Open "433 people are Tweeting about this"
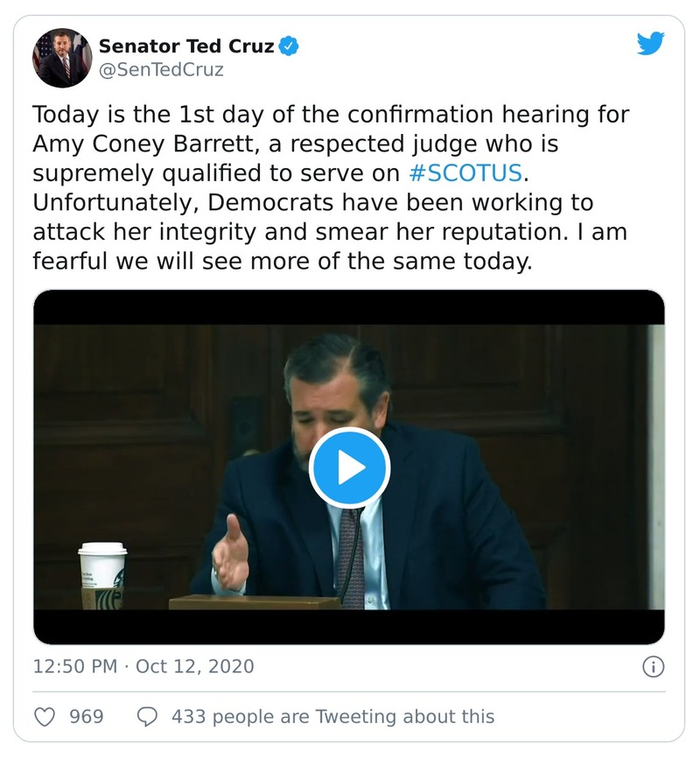Image resolution: width=700 pixels, height=759 pixels. 332,717
